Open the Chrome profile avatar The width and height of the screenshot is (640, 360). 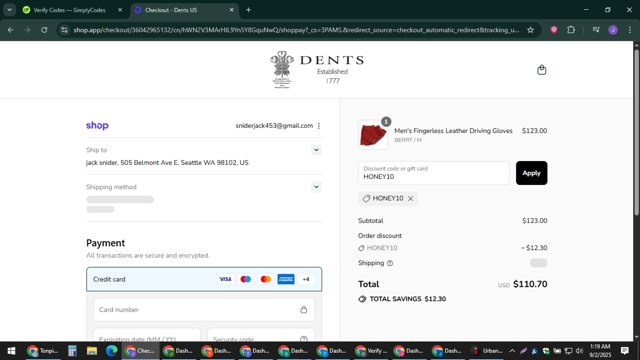613,30
